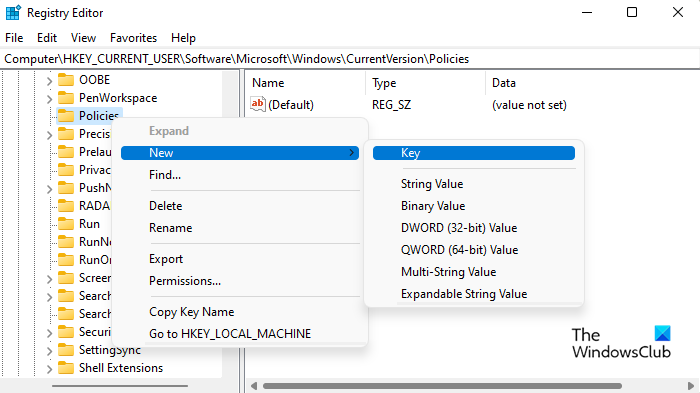Open the File menu
700x393 pixels.
[x=14, y=38]
